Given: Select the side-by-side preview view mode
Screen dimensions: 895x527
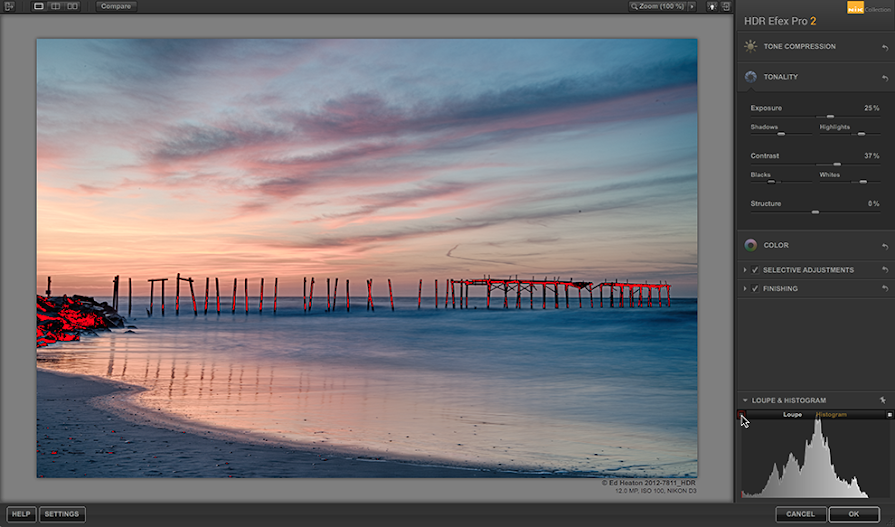Looking at the screenshot, I should (x=72, y=6).
